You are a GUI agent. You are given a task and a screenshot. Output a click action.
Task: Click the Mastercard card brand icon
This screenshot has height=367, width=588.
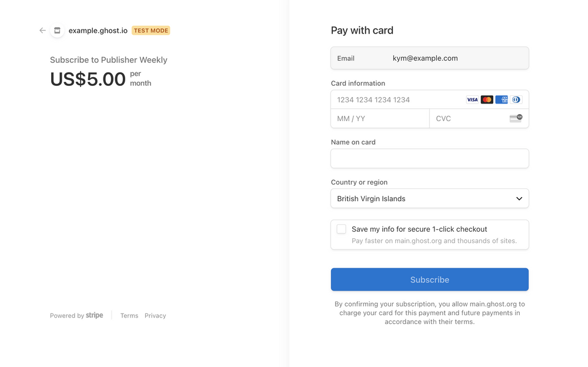[487, 99]
